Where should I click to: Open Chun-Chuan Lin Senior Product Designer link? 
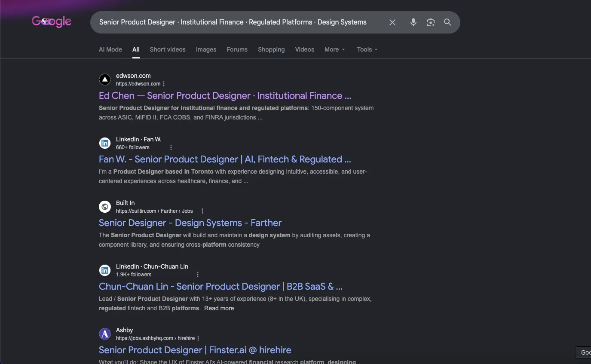220,287
